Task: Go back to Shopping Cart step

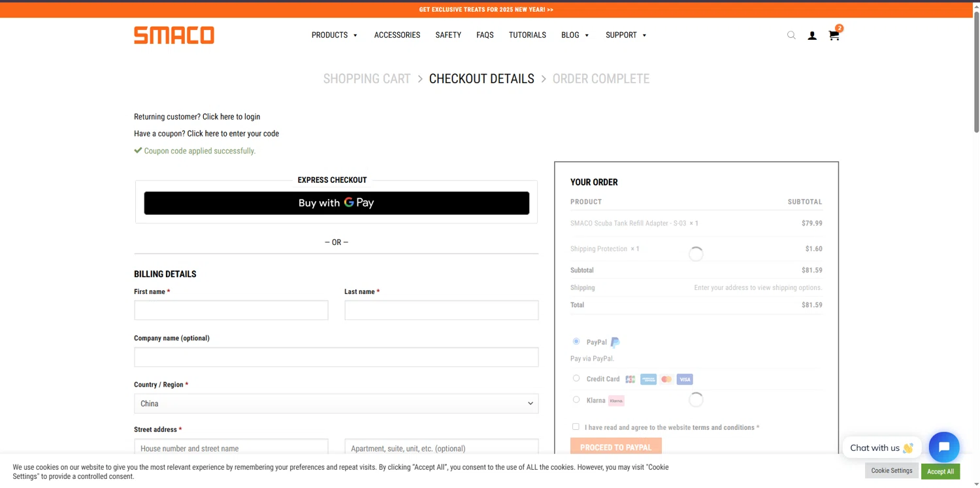Action: (367, 79)
